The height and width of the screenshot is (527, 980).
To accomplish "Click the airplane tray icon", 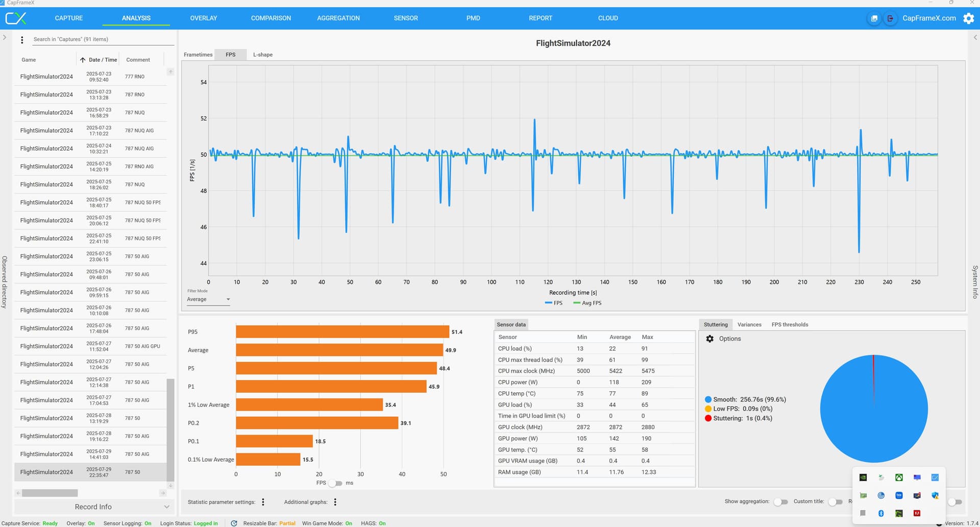I will [881, 477].
